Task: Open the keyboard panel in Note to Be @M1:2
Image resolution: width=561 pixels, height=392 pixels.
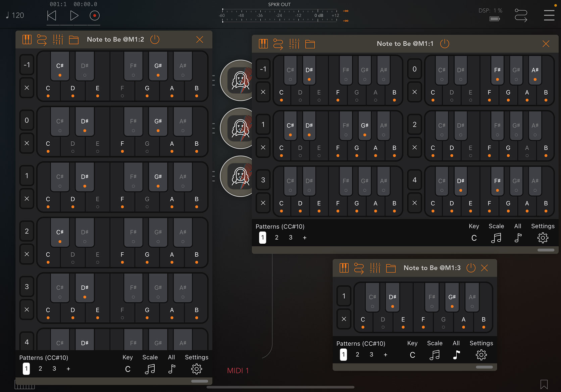Action: (27, 39)
